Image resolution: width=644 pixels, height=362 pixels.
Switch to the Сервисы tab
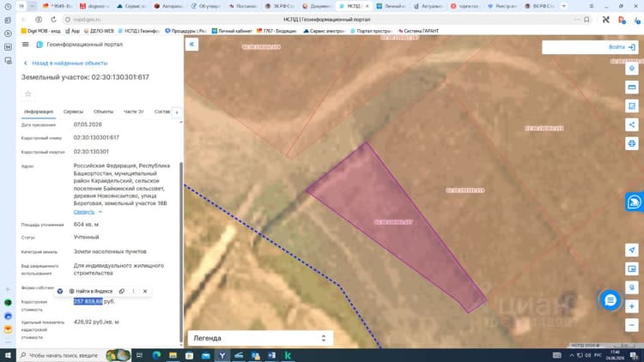(x=73, y=112)
